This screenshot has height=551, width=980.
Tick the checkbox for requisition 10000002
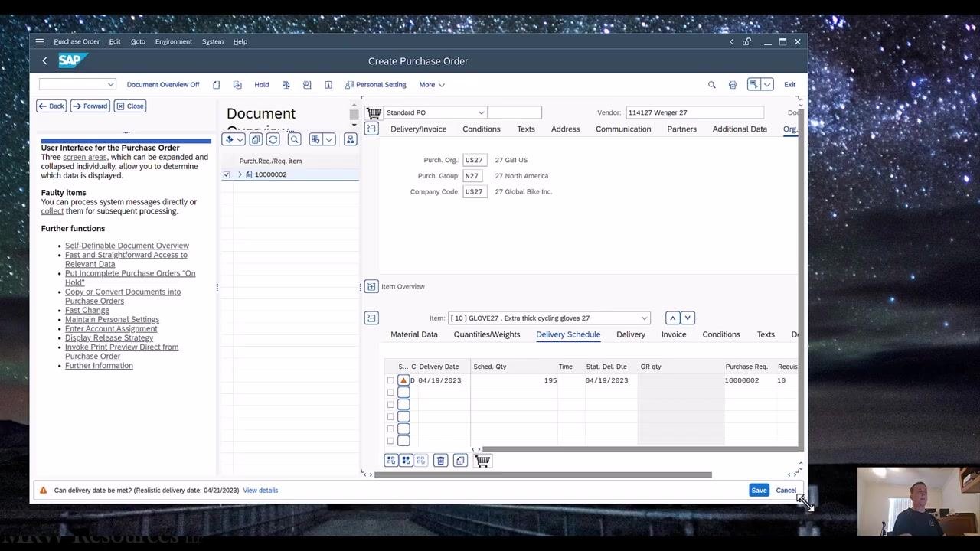[226, 174]
